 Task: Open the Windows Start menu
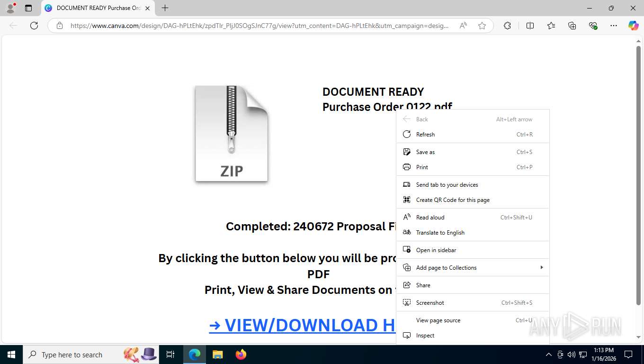[11, 355]
